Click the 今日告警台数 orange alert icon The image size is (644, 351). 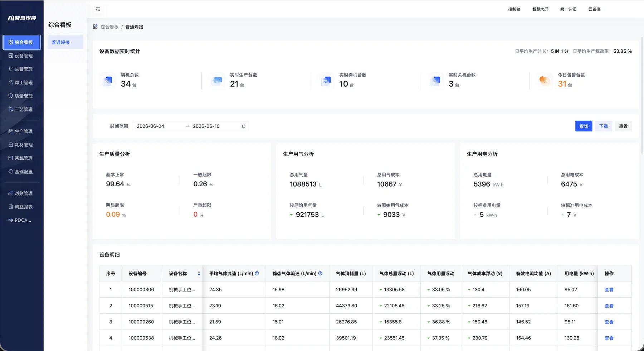[544, 81]
